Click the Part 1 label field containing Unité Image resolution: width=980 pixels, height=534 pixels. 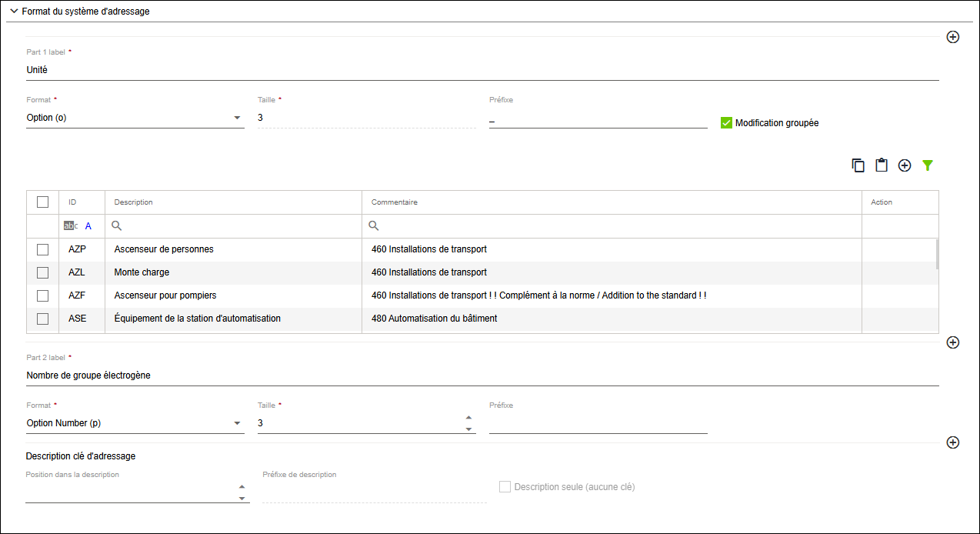(482, 70)
